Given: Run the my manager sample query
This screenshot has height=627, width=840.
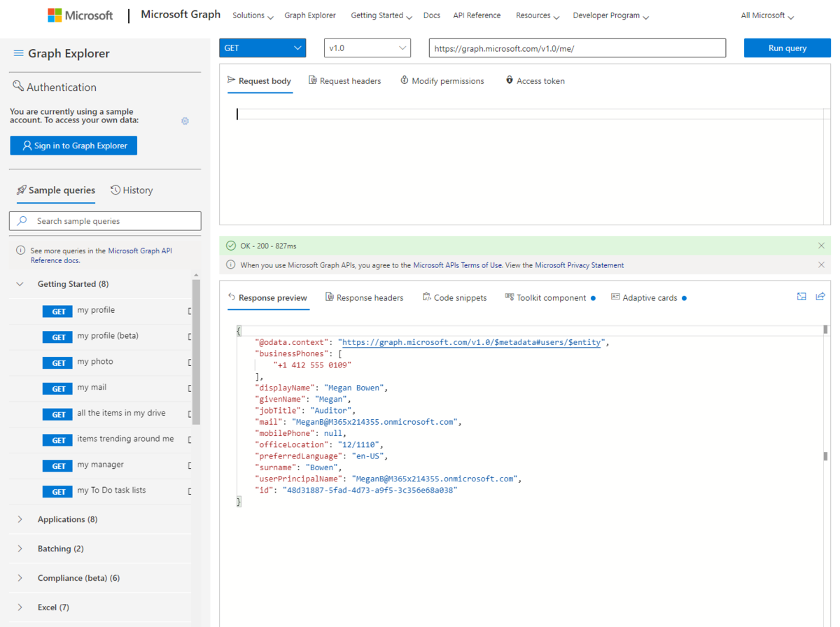Looking at the screenshot, I should 99,466.
